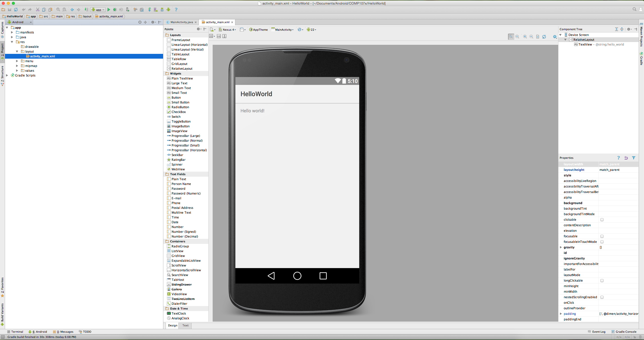Toggle the longClickable checkbox

(602, 281)
